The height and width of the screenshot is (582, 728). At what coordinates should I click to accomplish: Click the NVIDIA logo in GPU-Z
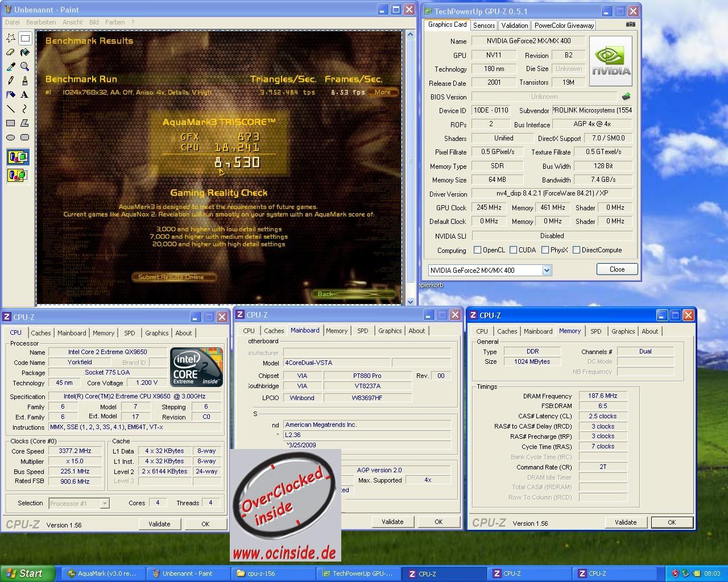tap(611, 61)
